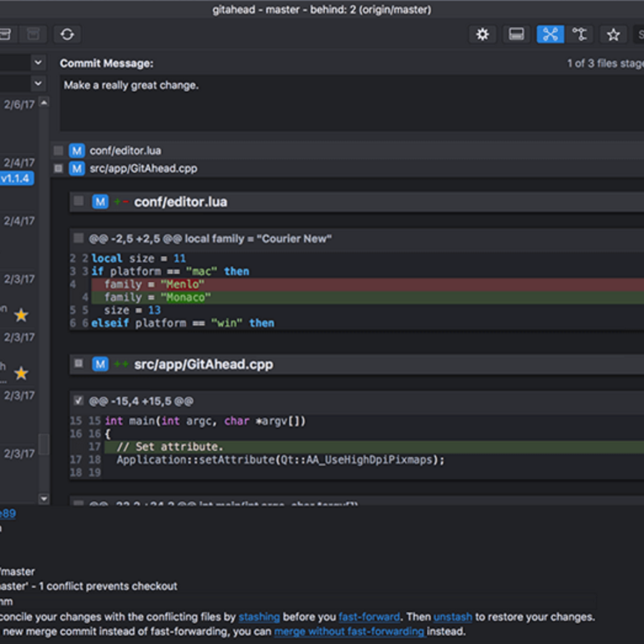Click the 'int main(int argc, char *argv[])' line

click(205, 421)
